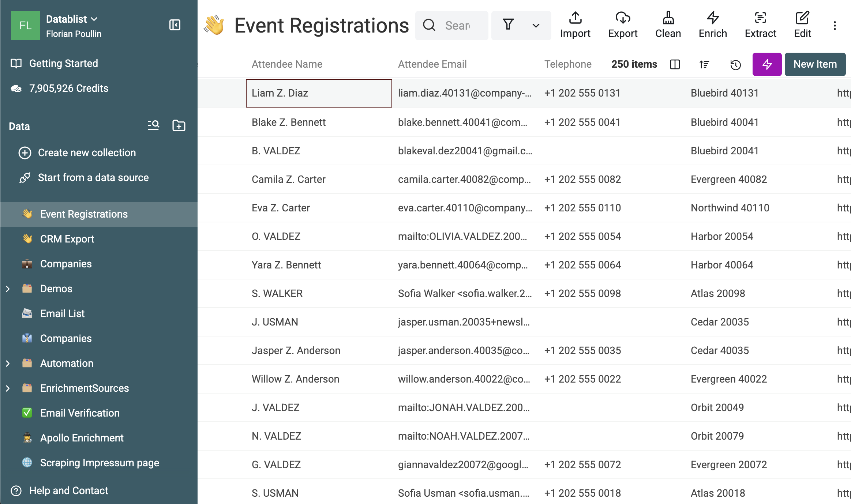Open the Extract tools
This screenshot has width=851, height=504.
tap(761, 25)
